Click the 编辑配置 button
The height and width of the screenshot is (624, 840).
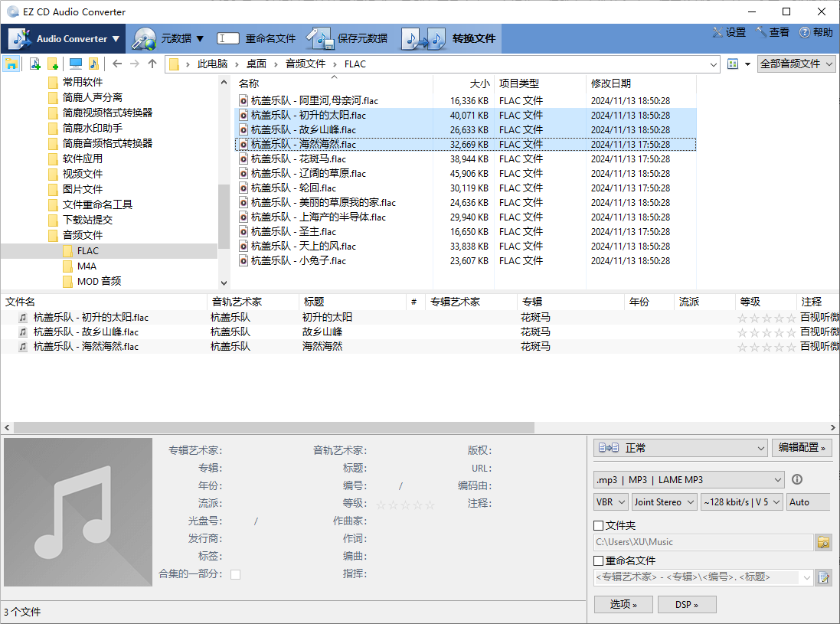click(802, 447)
